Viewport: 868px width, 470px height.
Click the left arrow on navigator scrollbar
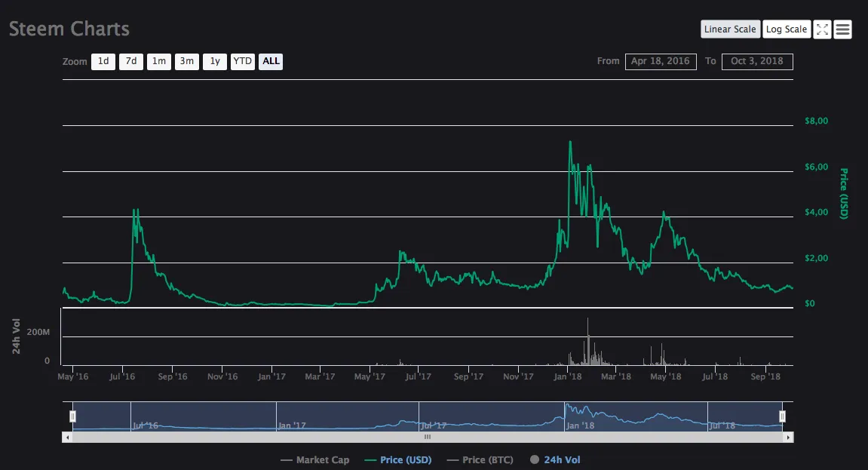tap(68, 438)
